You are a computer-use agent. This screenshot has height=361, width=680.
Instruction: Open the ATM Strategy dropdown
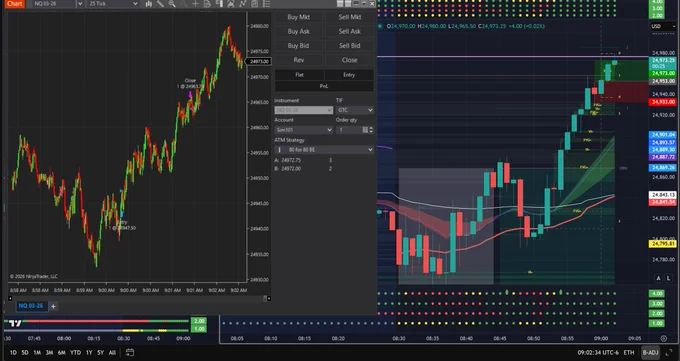324,150
